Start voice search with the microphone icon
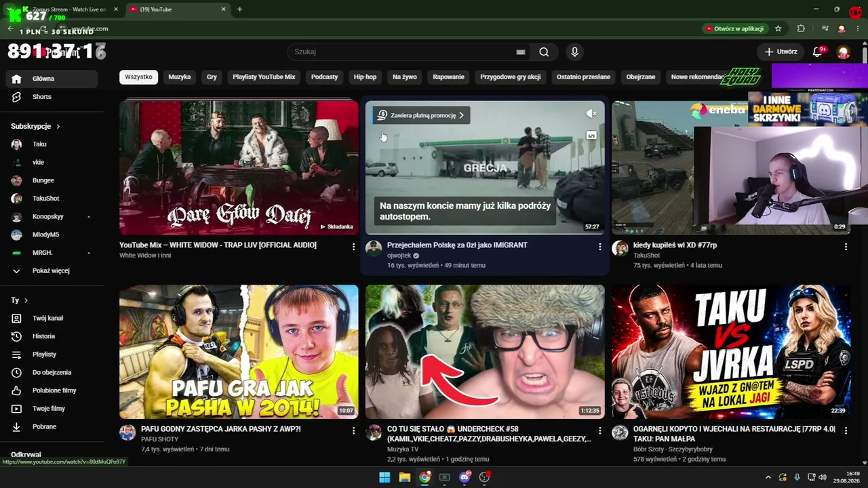Viewport: 868px width, 488px height. (x=574, y=52)
